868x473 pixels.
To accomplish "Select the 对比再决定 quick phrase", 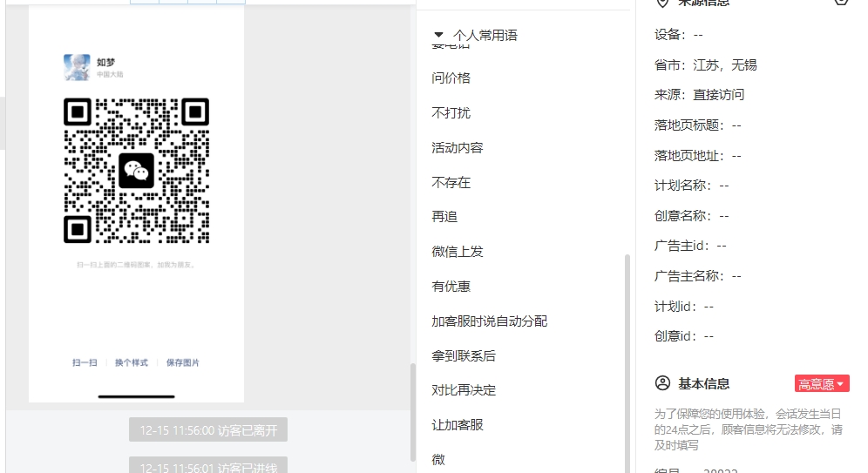I will click(464, 390).
